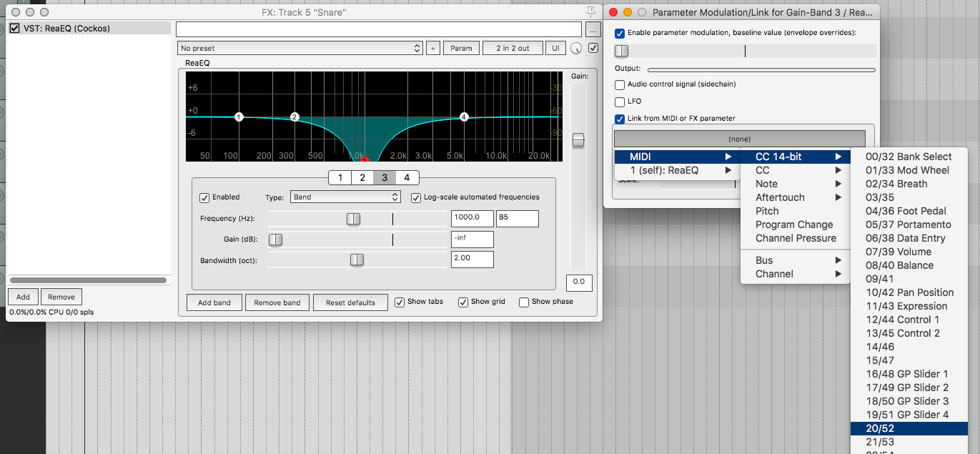980x454 pixels.
Task: Open the filter Type dropdown showing Band
Action: tap(345, 197)
